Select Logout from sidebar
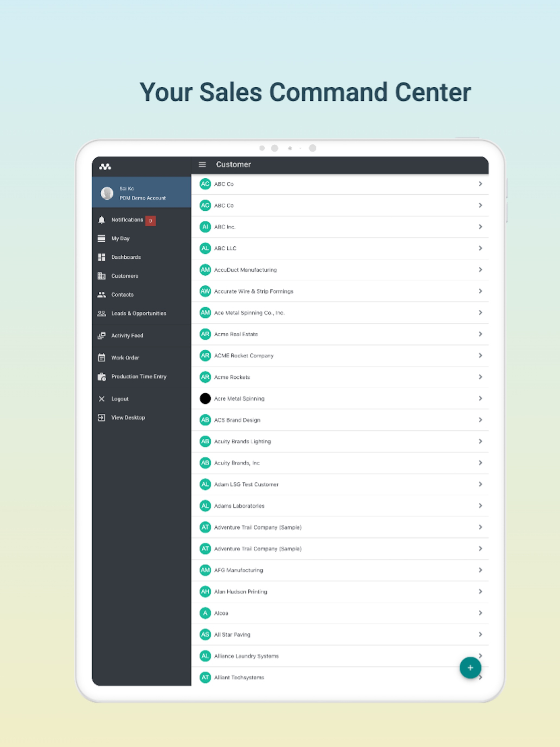560x747 pixels. tap(141, 399)
